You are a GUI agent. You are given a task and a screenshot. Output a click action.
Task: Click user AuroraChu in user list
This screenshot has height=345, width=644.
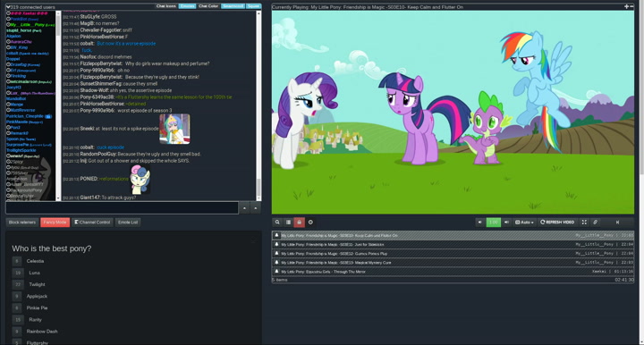point(21,42)
